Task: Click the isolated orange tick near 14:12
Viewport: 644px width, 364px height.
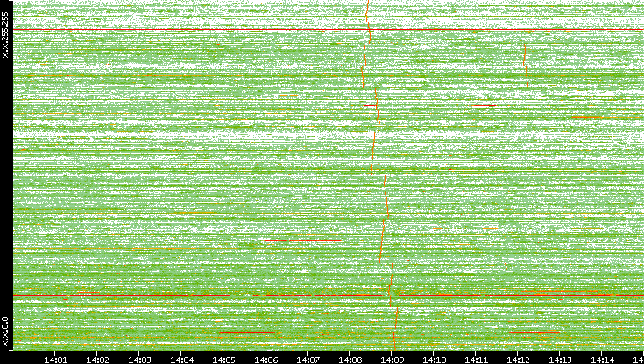Action: (506, 269)
